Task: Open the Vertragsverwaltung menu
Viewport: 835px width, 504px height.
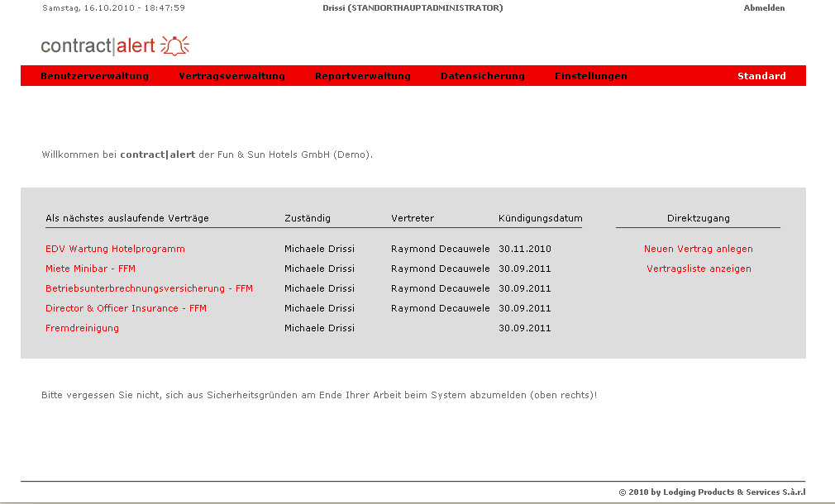Action: pos(231,76)
